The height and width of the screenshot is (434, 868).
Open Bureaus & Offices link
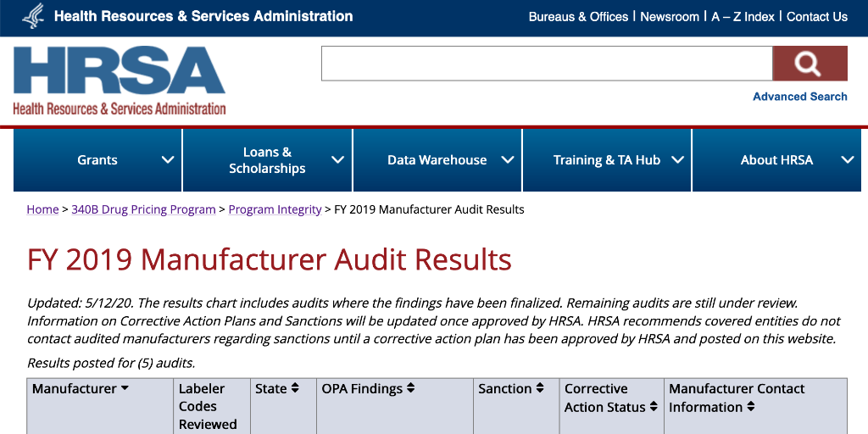pos(578,17)
